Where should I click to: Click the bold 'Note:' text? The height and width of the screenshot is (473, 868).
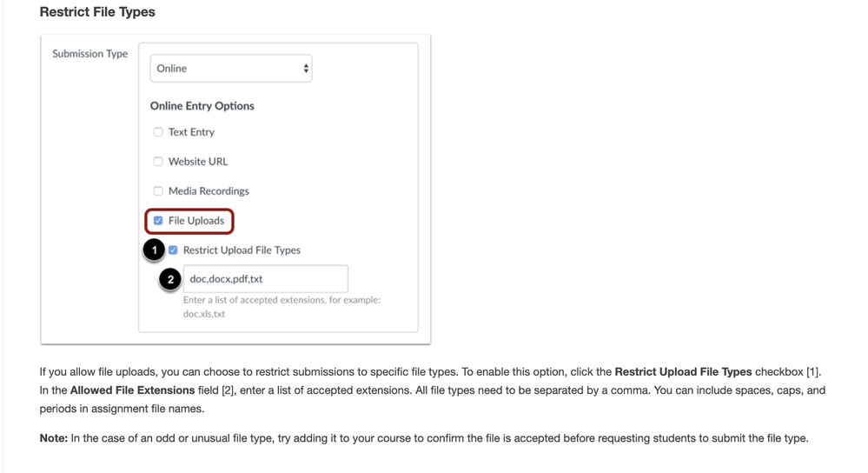[x=53, y=438]
